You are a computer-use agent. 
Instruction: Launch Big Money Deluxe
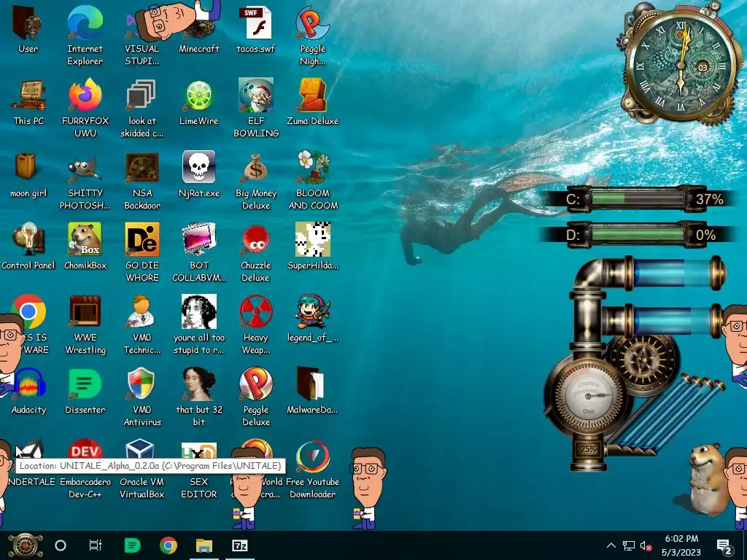pos(256,168)
